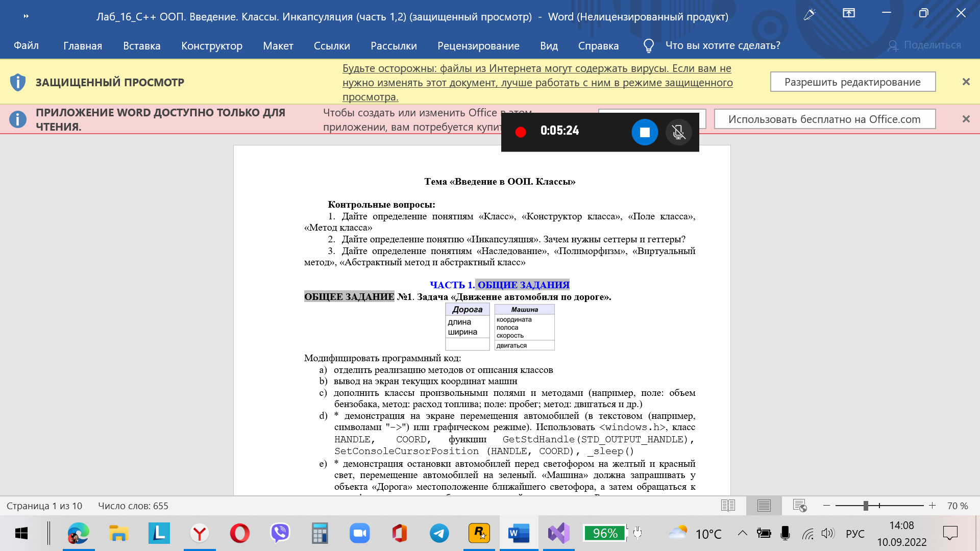Click the Поделиться share button
980x551 pixels.
point(924,45)
